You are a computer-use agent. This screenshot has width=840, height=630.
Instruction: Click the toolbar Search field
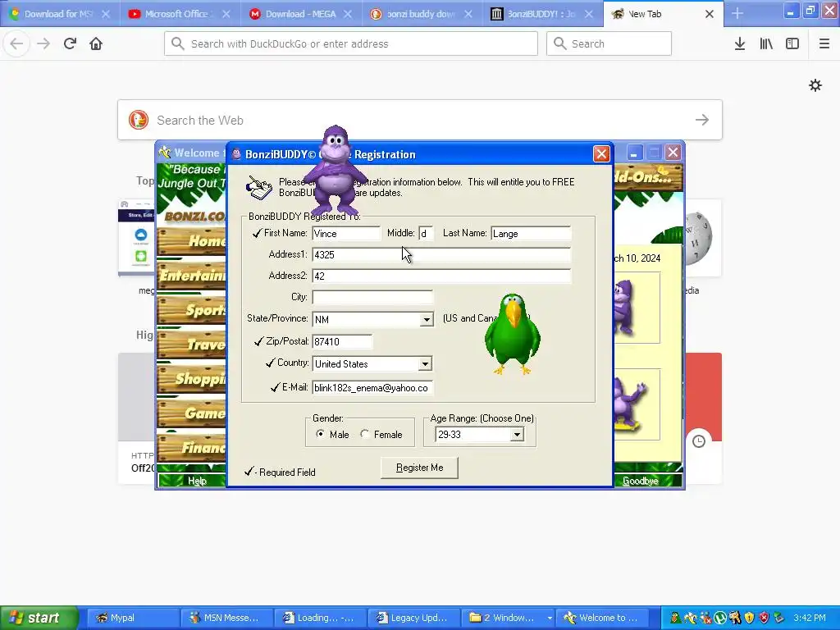[x=609, y=43]
